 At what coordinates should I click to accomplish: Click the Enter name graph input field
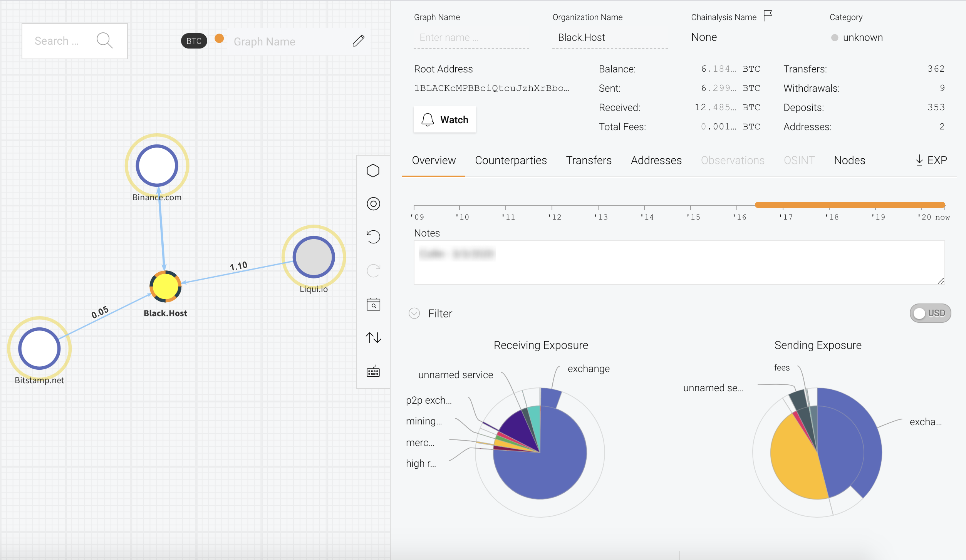tap(471, 38)
